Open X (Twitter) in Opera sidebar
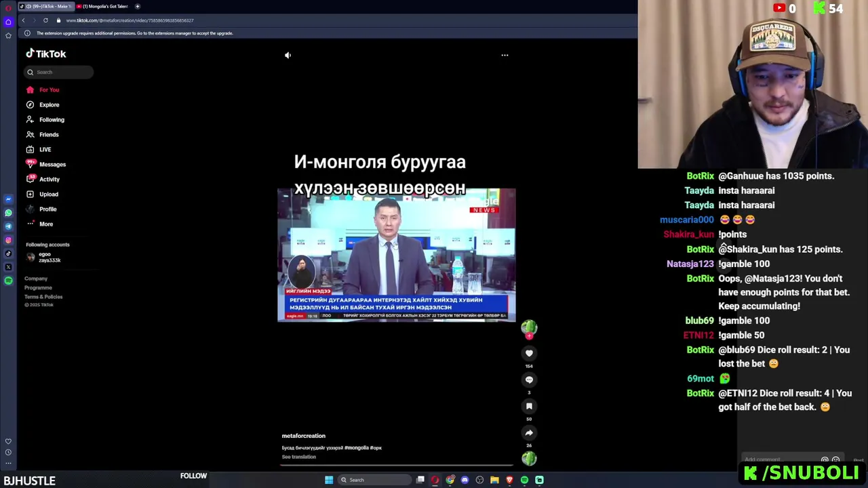Image resolution: width=868 pixels, height=488 pixels. click(x=8, y=267)
